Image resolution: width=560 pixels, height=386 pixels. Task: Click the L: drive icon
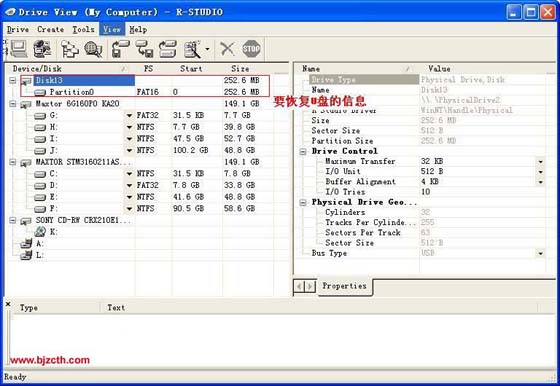(26, 255)
